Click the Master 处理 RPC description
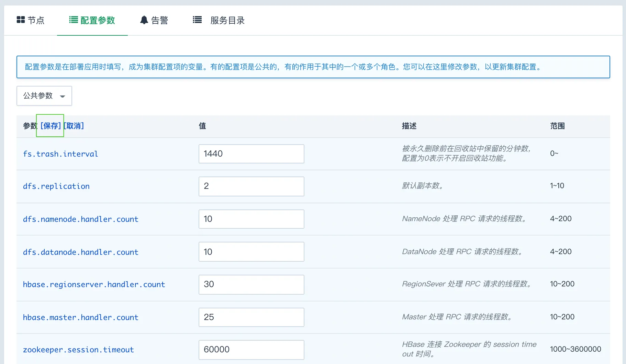Screen dimensions: 626x364 click(x=457, y=317)
